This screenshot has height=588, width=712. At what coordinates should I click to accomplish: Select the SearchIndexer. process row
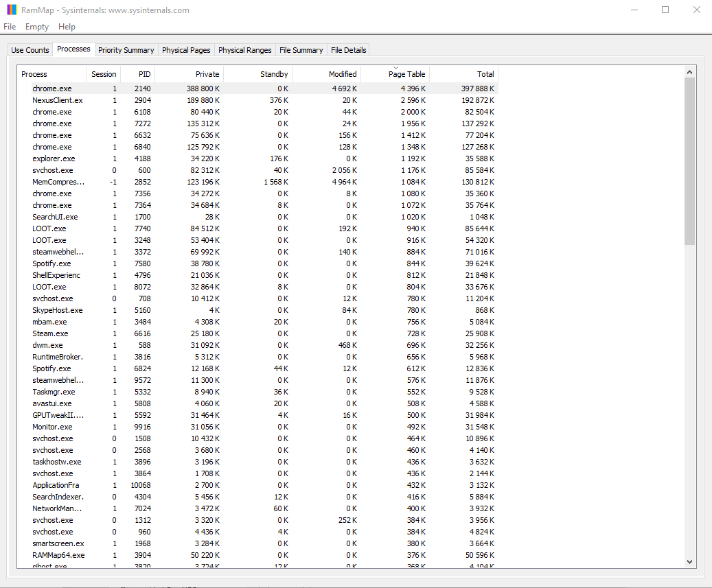coord(258,497)
